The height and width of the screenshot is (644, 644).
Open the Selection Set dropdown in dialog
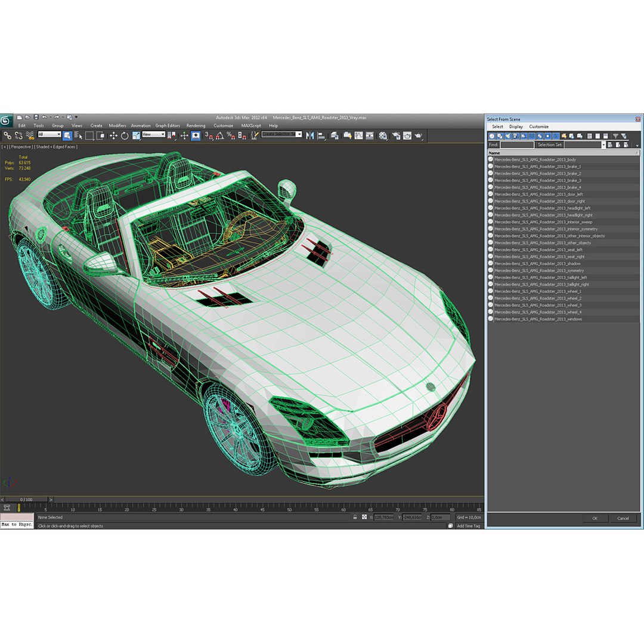point(603,145)
